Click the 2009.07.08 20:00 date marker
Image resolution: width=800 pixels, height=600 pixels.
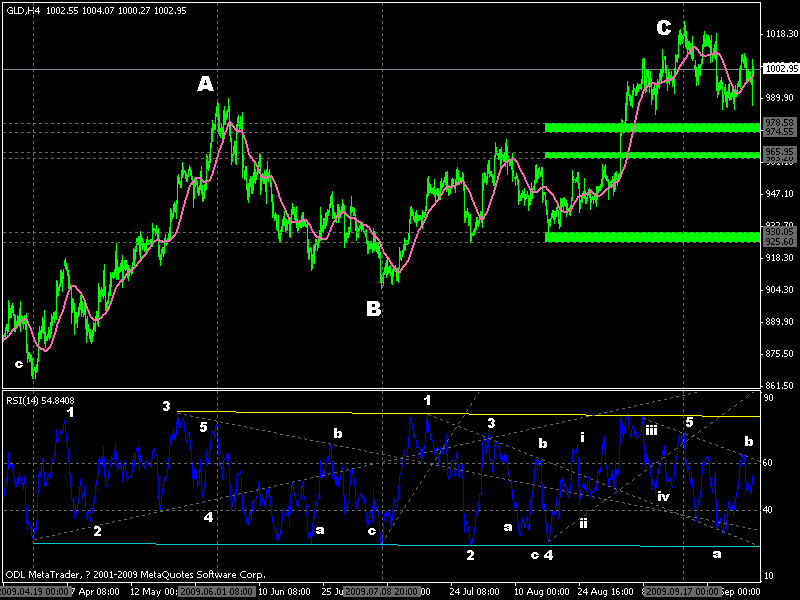(x=382, y=592)
